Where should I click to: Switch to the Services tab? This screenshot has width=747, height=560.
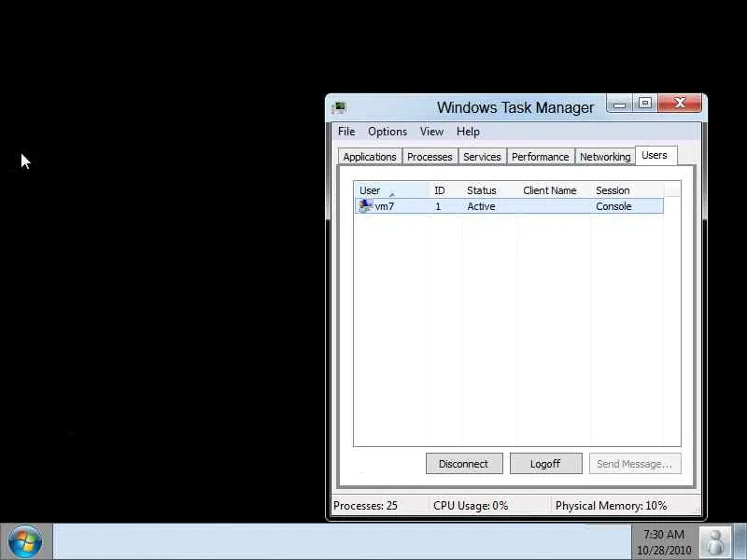[x=482, y=157]
